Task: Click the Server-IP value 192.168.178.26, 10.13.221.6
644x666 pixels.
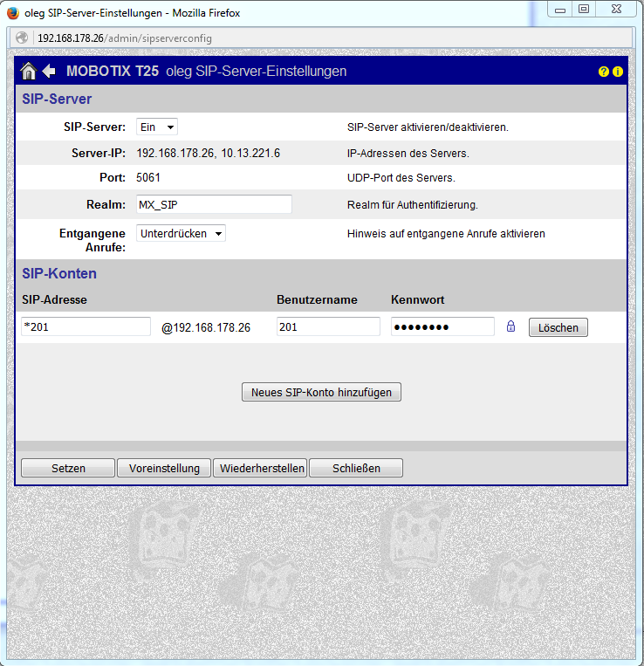Action: (x=208, y=153)
